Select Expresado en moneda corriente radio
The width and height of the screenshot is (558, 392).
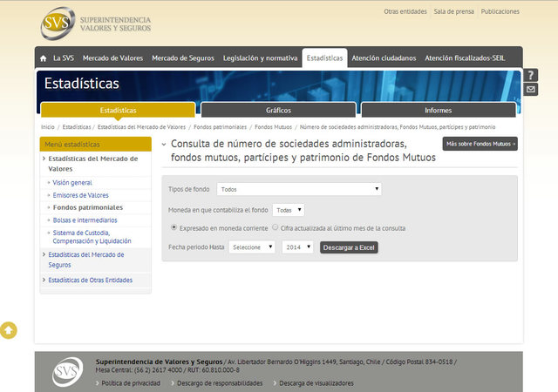point(174,227)
